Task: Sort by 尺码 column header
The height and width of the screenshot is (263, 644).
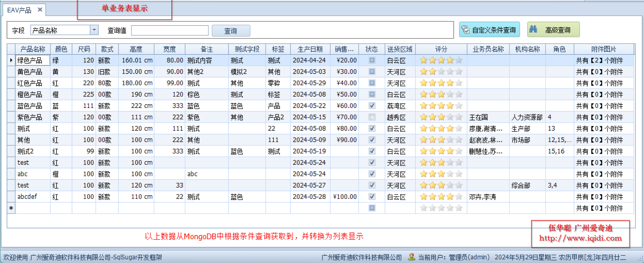Action: tap(84, 49)
